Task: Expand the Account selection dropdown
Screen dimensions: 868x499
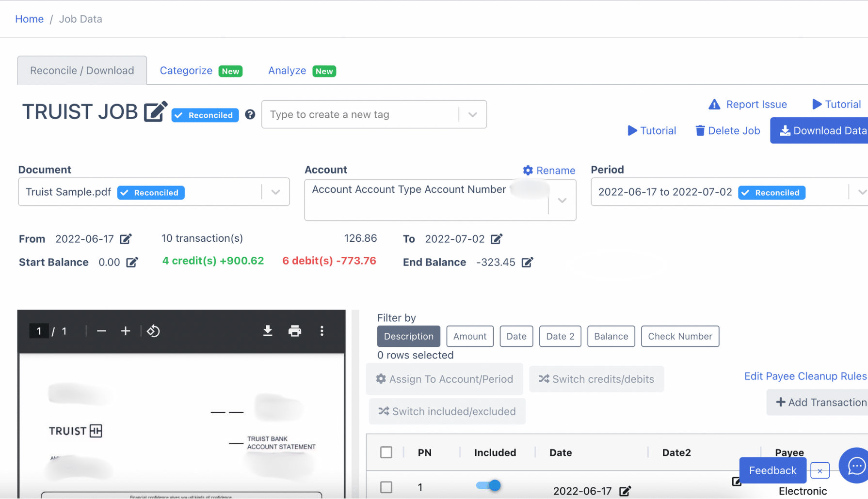Action: pyautogui.click(x=562, y=200)
